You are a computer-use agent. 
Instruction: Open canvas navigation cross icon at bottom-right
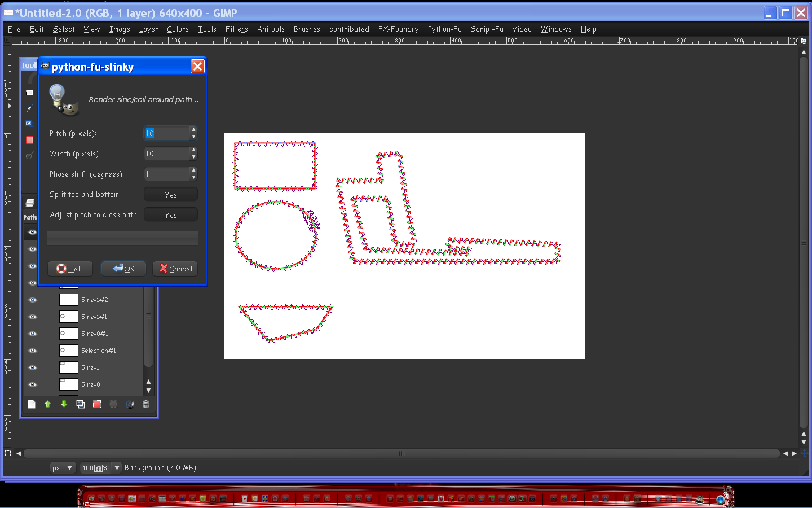[x=804, y=453]
